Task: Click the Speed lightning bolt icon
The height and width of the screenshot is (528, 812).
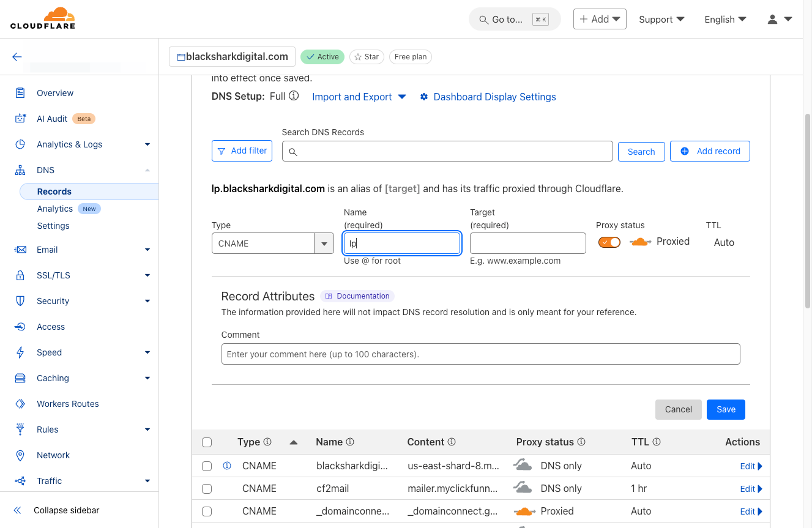Action: point(20,352)
